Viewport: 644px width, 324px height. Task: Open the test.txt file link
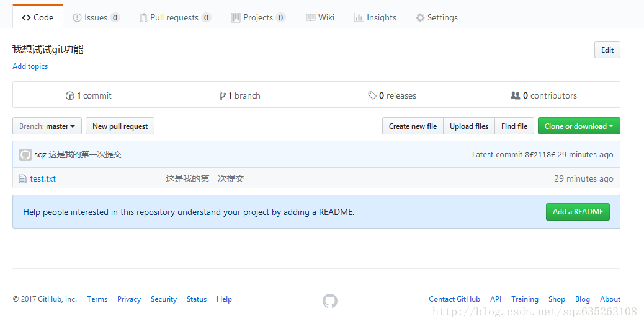43,179
